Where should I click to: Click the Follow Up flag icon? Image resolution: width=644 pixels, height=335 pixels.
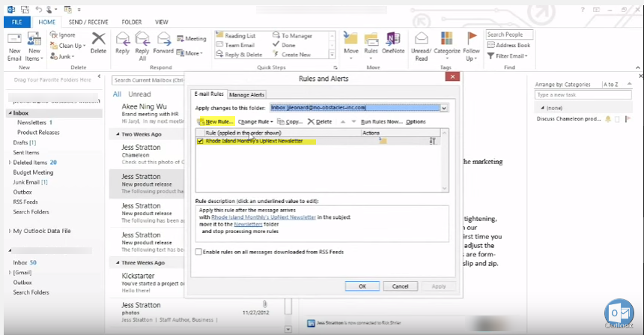click(x=472, y=38)
